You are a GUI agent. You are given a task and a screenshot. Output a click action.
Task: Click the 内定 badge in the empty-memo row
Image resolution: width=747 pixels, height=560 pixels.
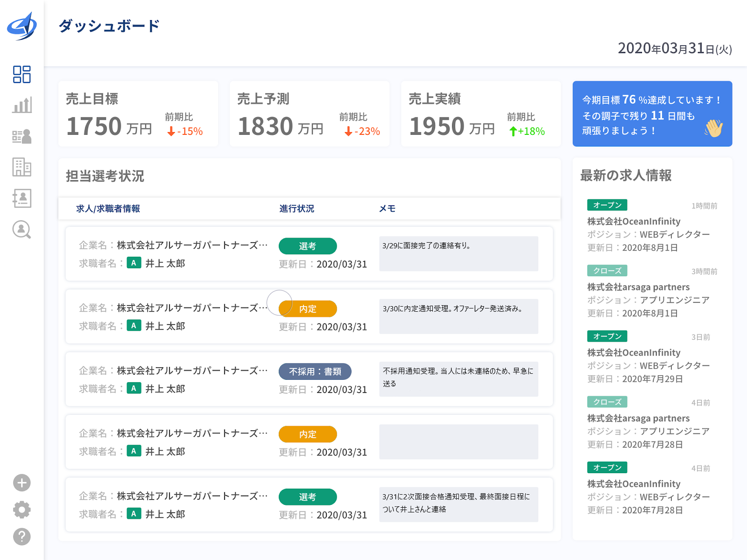308,434
